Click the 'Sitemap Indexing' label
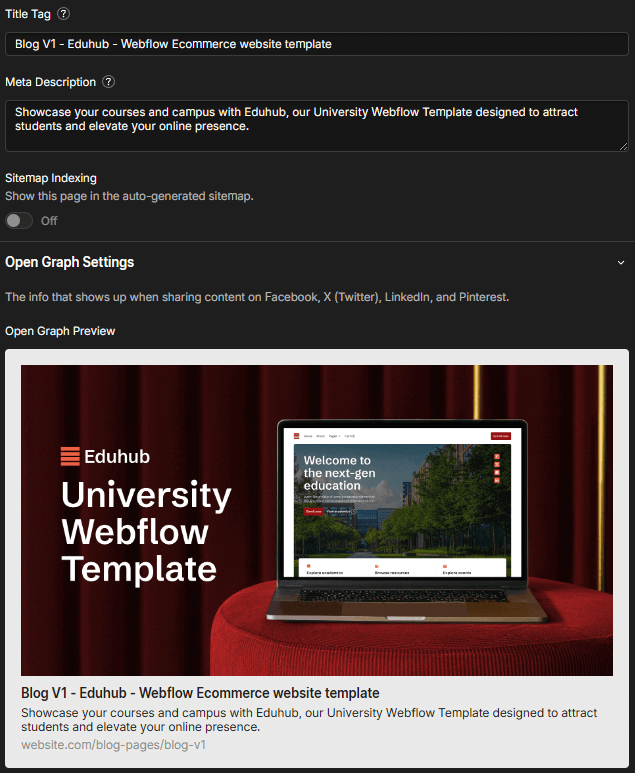The width and height of the screenshot is (635, 773). tap(51, 178)
